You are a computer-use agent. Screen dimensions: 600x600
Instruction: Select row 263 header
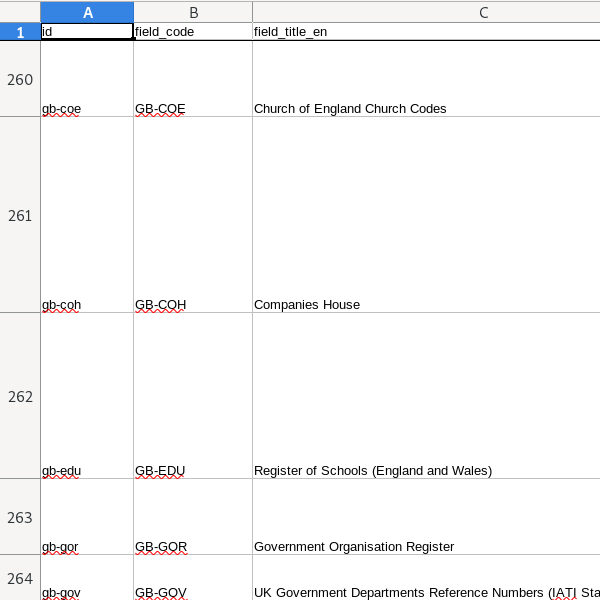[x=20, y=517]
